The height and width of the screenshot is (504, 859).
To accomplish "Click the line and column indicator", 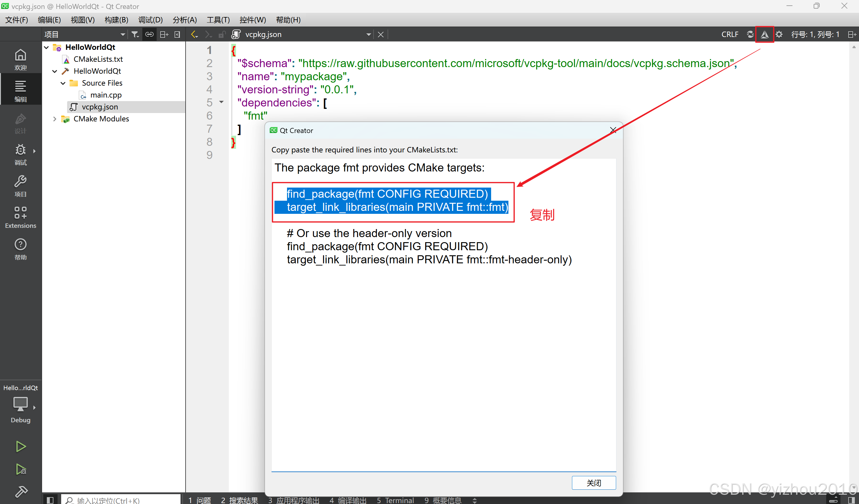I will point(815,34).
